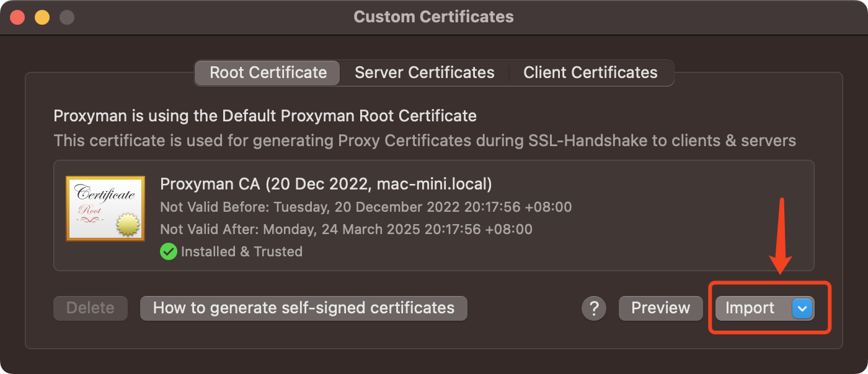Close the Custom Certificates window

17,17
